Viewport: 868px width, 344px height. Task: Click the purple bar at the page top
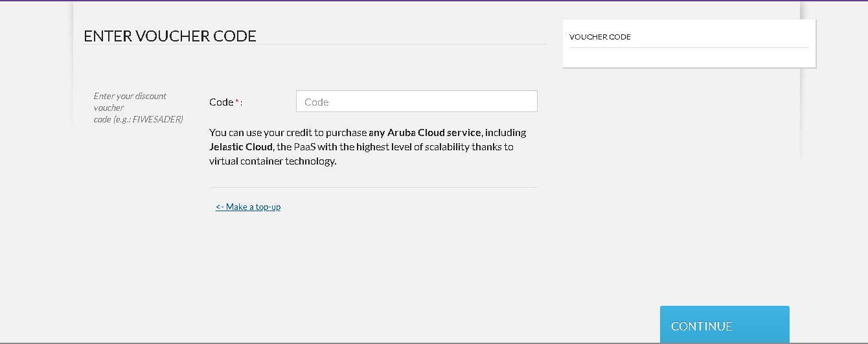434,1
